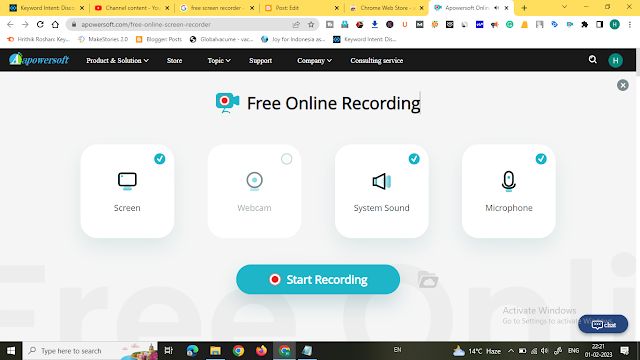Open the Hrithik Roshan Key bookmark

[x=39, y=39]
